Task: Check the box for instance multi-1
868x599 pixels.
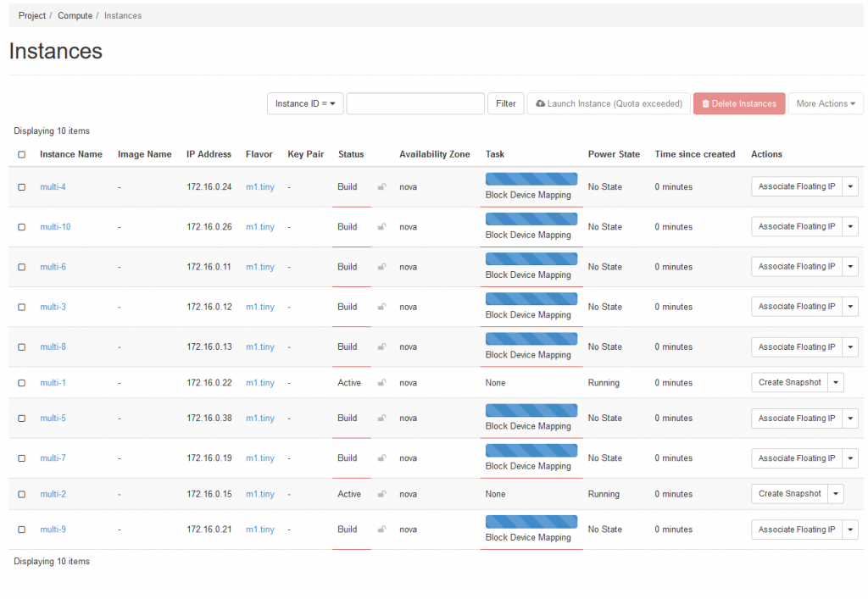Action: (x=21, y=383)
